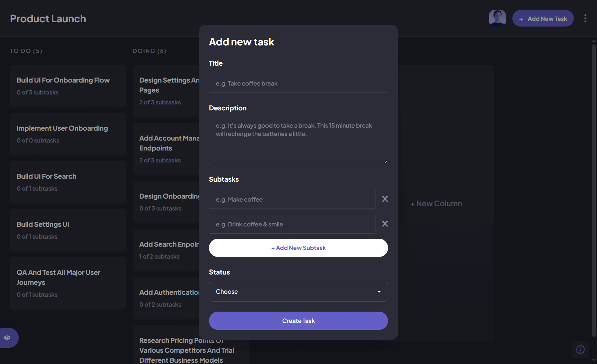Click the Make coffee subtask input

pos(292,199)
